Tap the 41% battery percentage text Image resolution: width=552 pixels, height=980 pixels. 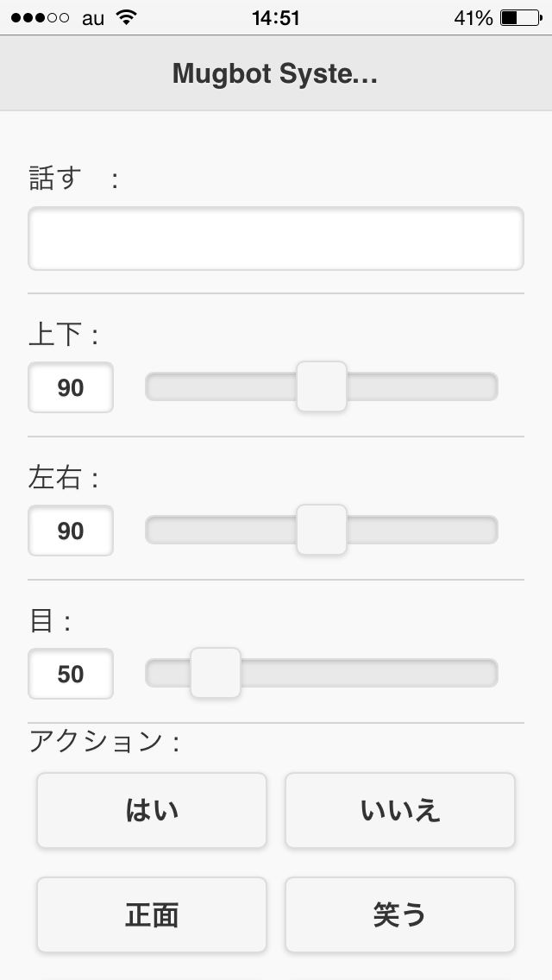click(x=473, y=17)
